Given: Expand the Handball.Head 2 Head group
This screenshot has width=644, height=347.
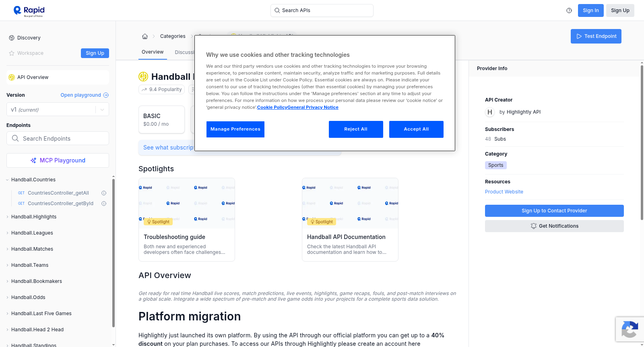Looking at the screenshot, I should click(7, 330).
